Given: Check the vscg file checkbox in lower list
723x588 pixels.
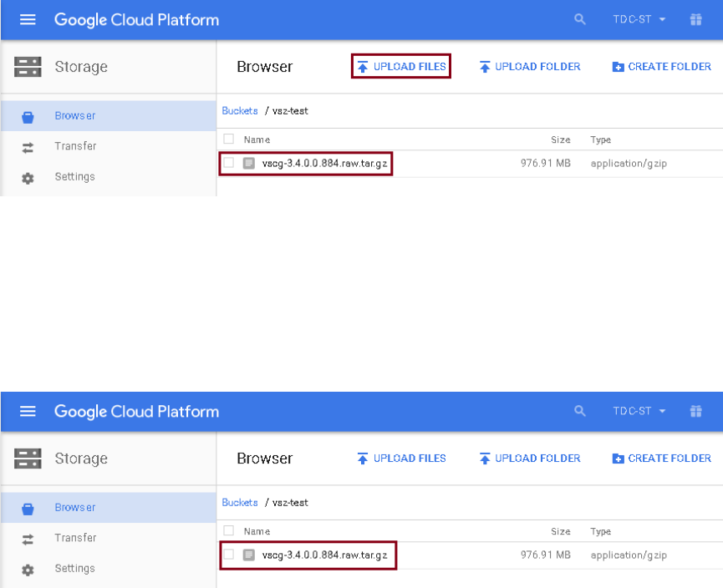Looking at the screenshot, I should point(229,555).
